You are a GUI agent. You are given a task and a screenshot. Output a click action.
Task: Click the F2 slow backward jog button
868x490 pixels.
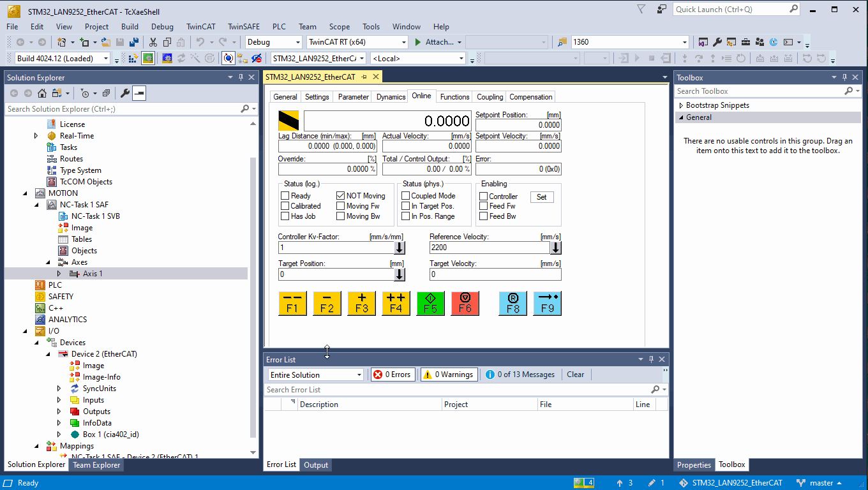click(327, 303)
